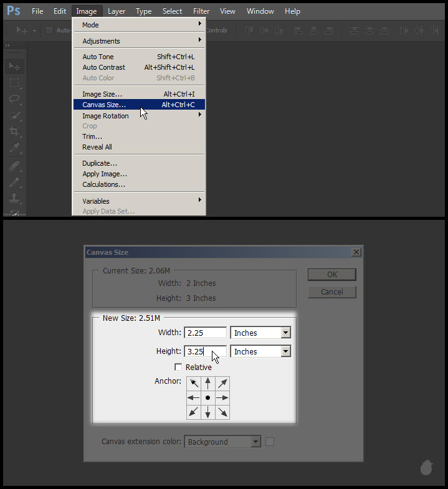Close the Canvas Size dialog
This screenshot has width=448, height=489.
point(356,252)
